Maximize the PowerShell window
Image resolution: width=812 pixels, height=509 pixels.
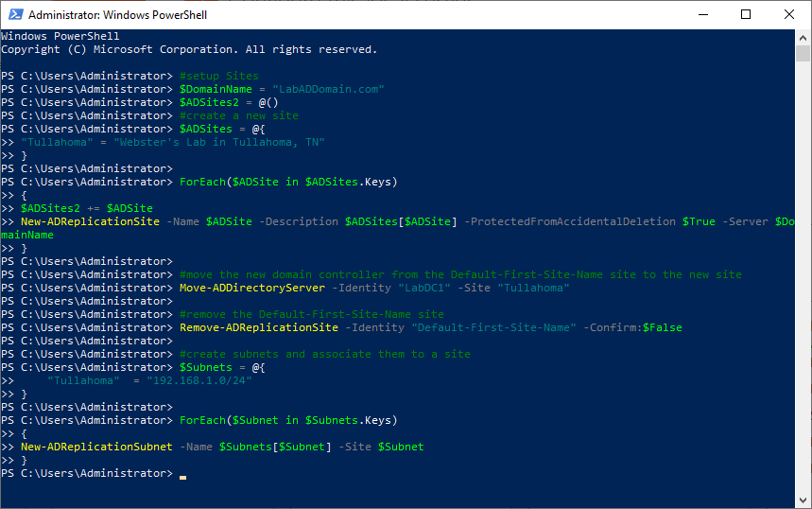[x=746, y=15]
